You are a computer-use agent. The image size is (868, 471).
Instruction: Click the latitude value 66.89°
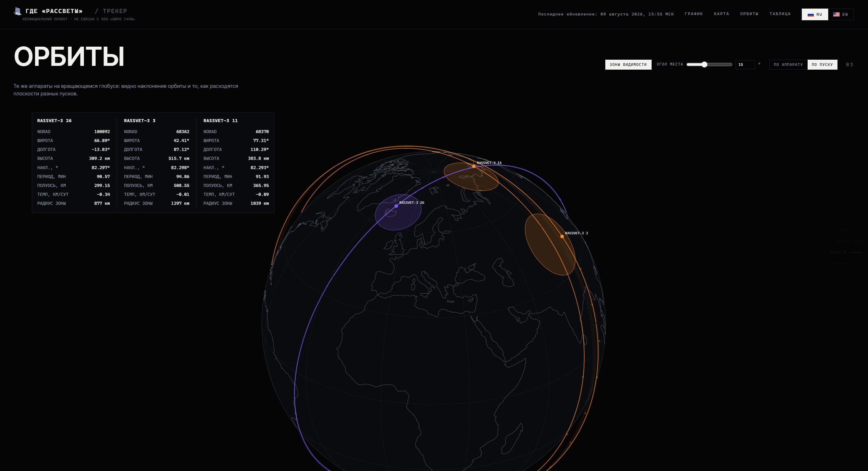102,141
